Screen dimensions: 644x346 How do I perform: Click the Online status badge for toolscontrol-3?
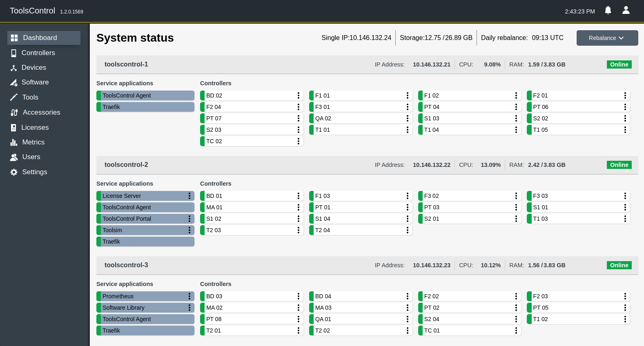619,265
